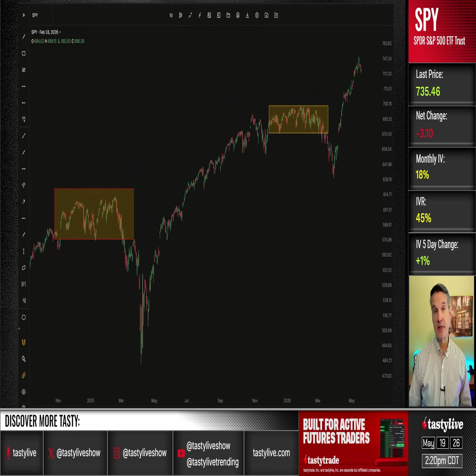Collapse the SPY Feb 18, 2026 legend caret

coord(60,32)
